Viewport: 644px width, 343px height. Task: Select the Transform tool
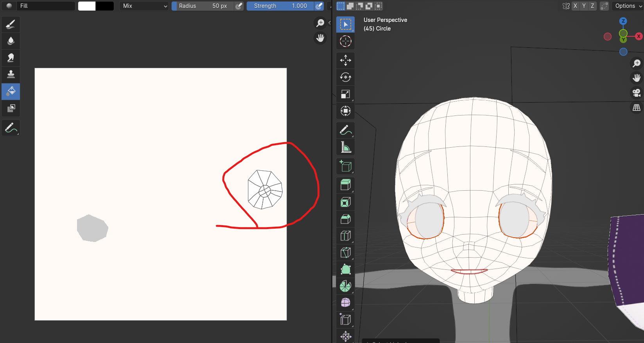pos(346,111)
